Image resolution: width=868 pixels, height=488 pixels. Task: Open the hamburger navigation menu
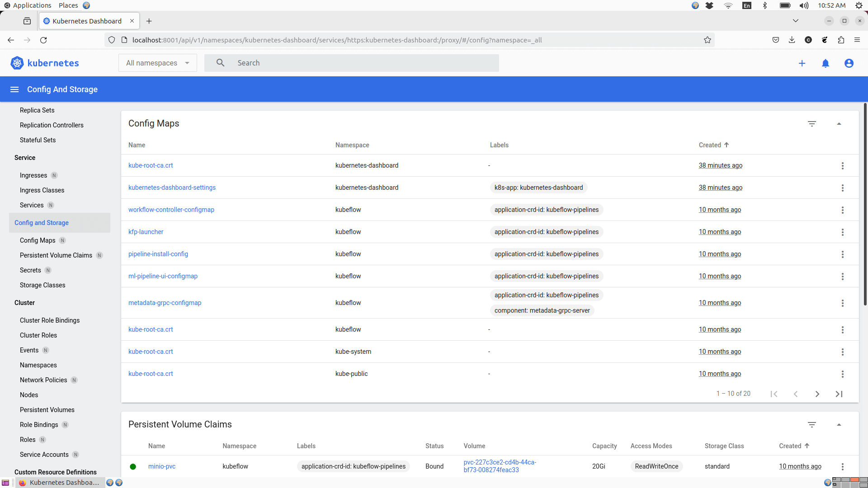pyautogui.click(x=14, y=89)
